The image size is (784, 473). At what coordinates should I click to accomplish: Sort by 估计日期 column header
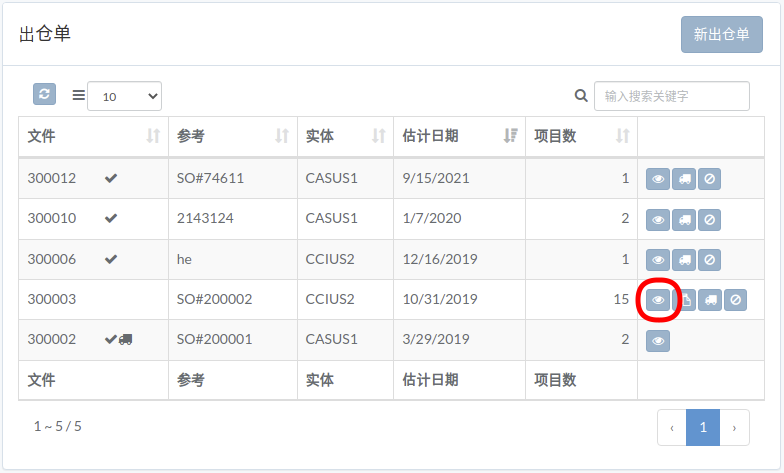[460, 136]
